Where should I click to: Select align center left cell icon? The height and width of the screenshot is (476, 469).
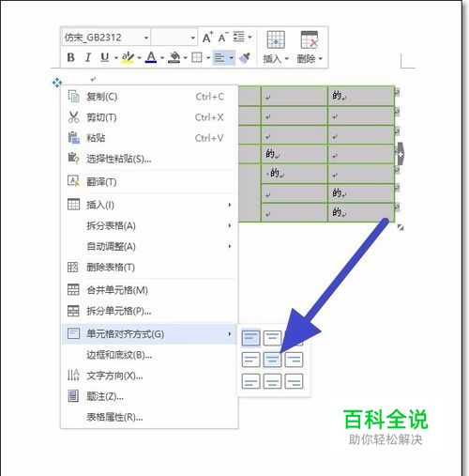[x=250, y=360]
